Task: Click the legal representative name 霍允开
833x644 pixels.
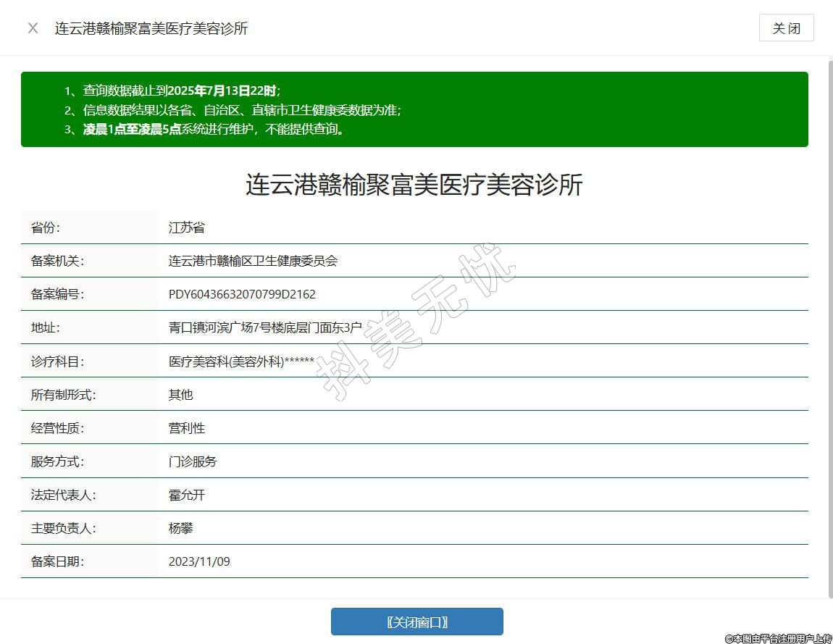Action: (187, 495)
